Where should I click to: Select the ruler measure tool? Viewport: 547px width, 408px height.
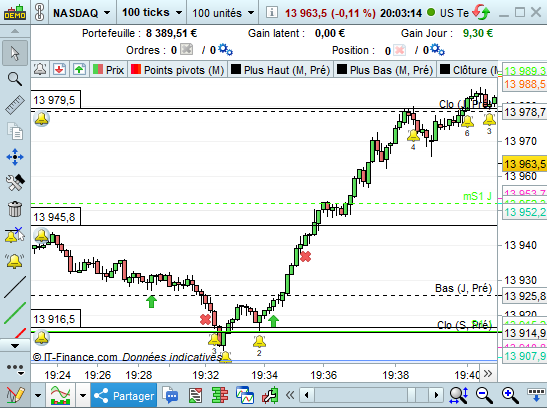click(x=15, y=105)
